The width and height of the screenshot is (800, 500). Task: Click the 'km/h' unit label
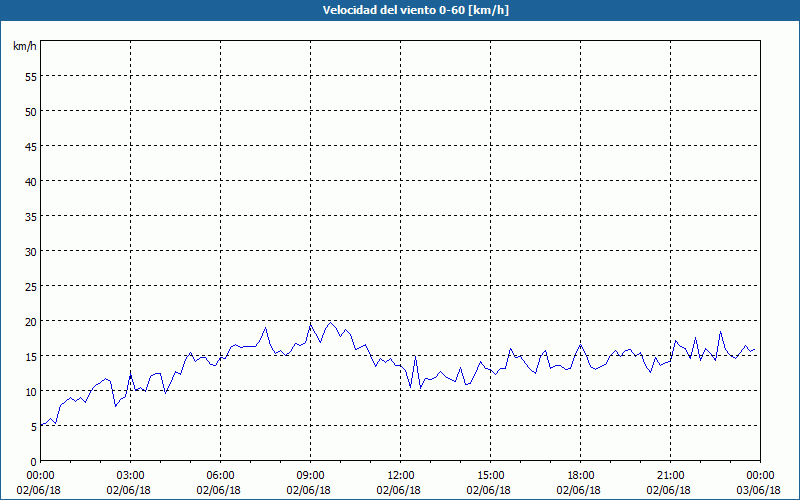coord(25,46)
